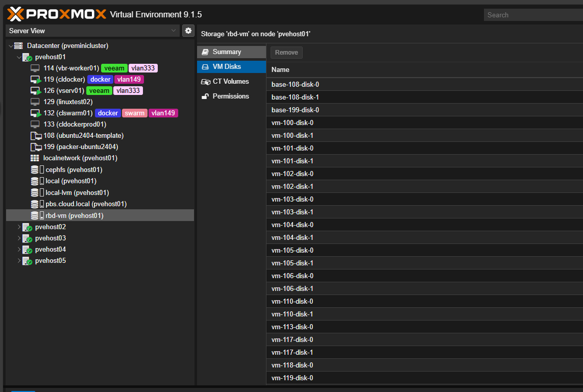
Task: Click the VM icon for 129 linuxtest02
Action: click(x=35, y=102)
